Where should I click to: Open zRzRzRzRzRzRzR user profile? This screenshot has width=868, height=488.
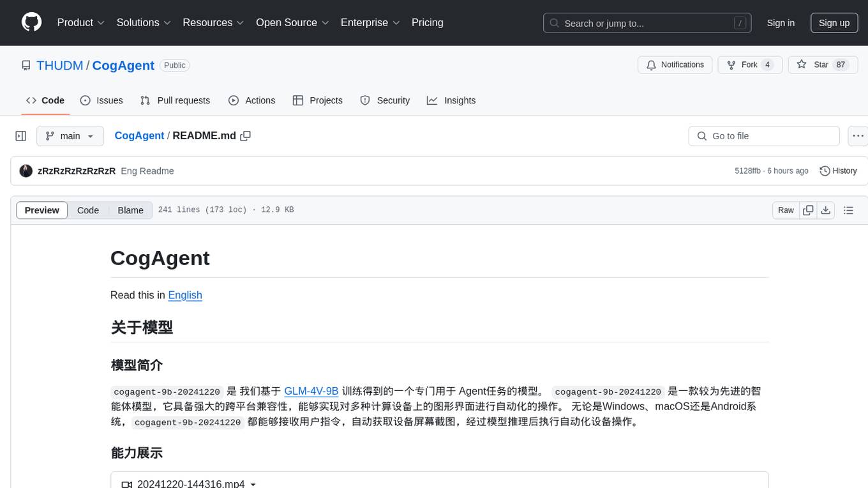(x=77, y=171)
